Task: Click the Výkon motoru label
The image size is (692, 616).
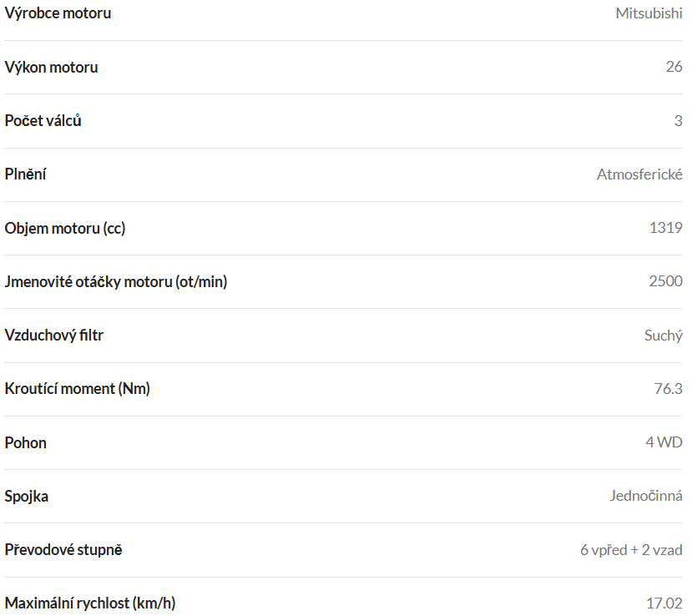Action: [51, 68]
